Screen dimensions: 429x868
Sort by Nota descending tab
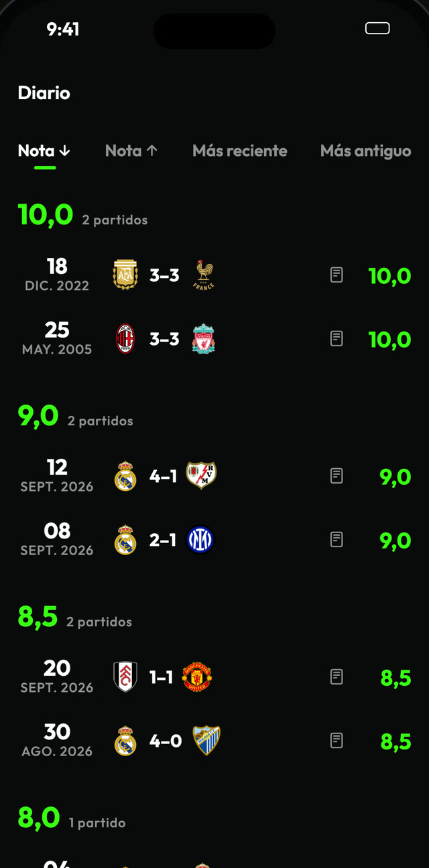pos(44,151)
